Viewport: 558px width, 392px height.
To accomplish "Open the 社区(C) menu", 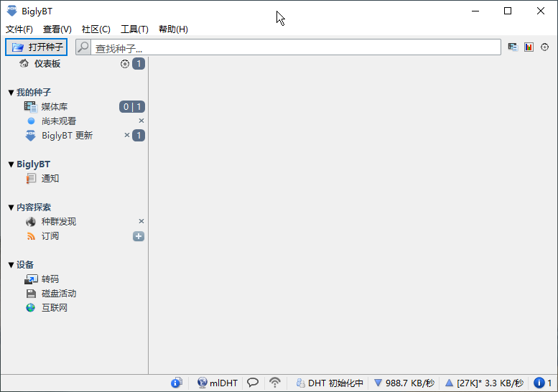I will coord(96,29).
